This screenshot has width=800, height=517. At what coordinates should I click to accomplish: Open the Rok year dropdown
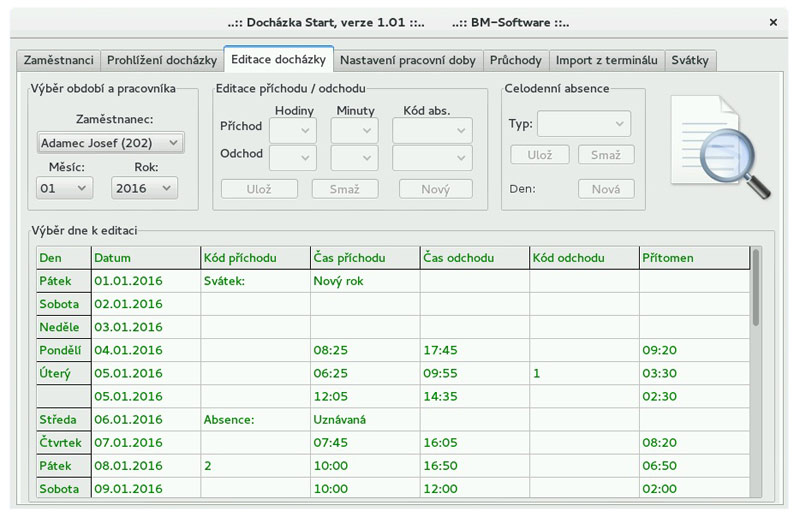143,187
